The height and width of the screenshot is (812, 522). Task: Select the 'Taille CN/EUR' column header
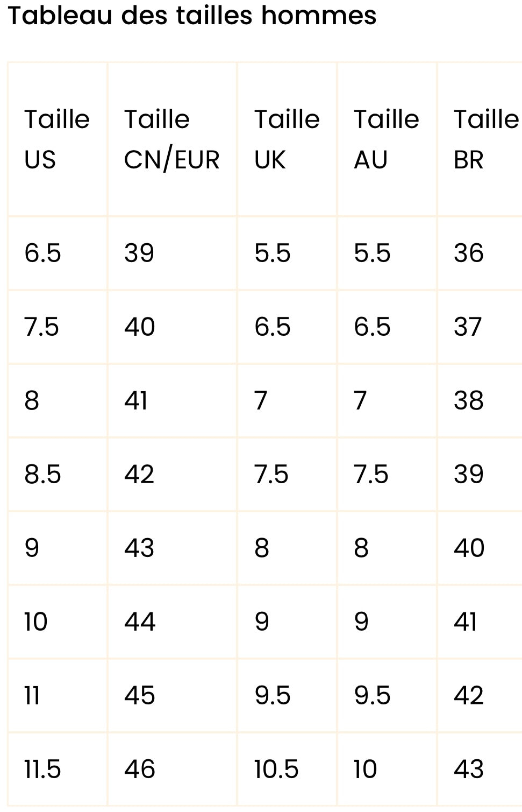[x=172, y=139]
